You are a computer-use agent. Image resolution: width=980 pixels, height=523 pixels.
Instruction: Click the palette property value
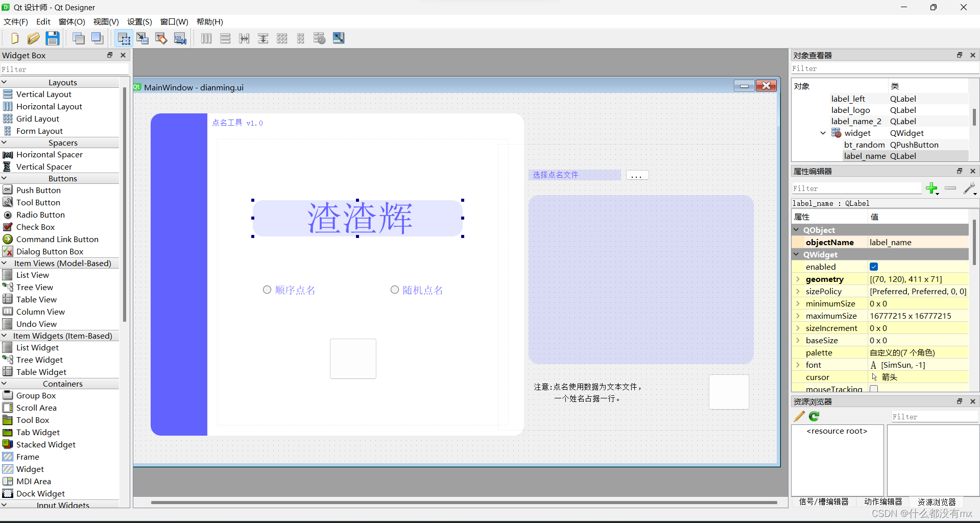coord(918,352)
